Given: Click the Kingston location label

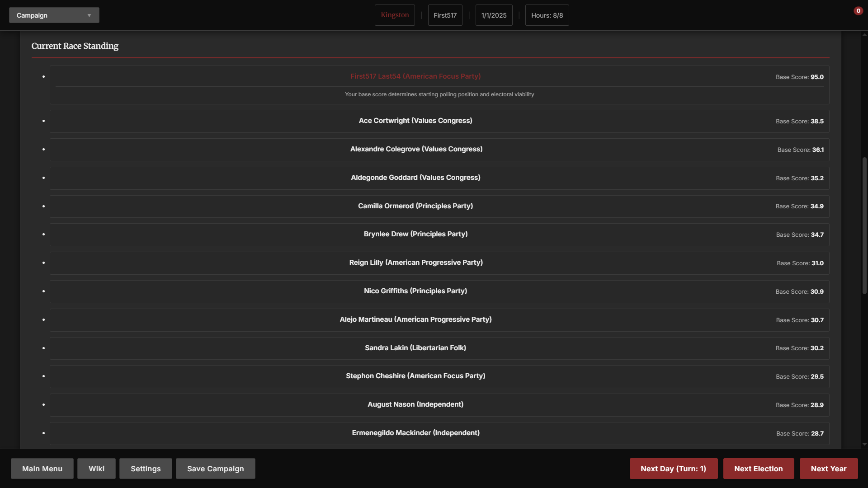Looking at the screenshot, I should (394, 15).
